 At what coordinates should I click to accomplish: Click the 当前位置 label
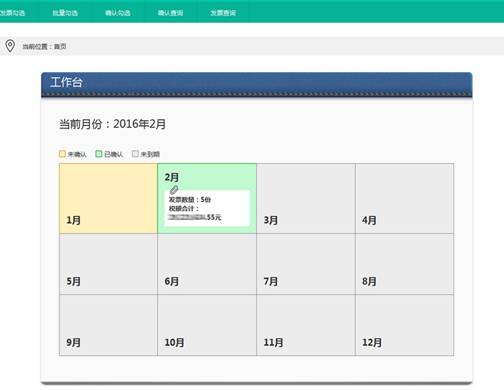[35, 46]
